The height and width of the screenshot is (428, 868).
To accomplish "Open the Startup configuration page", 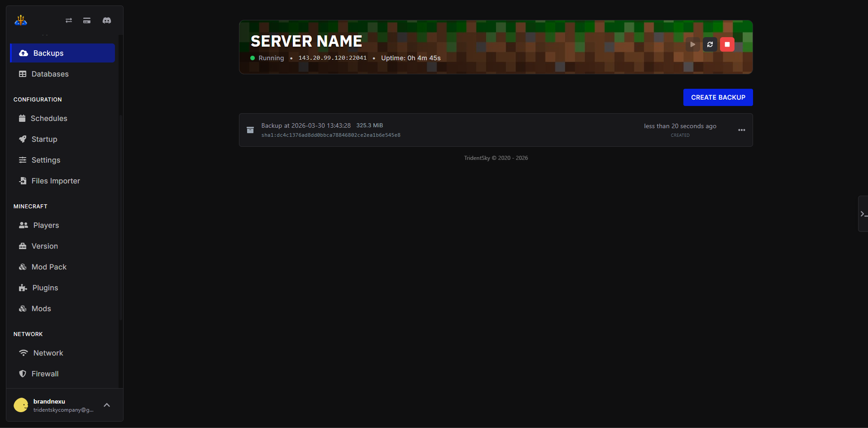I will [x=44, y=139].
